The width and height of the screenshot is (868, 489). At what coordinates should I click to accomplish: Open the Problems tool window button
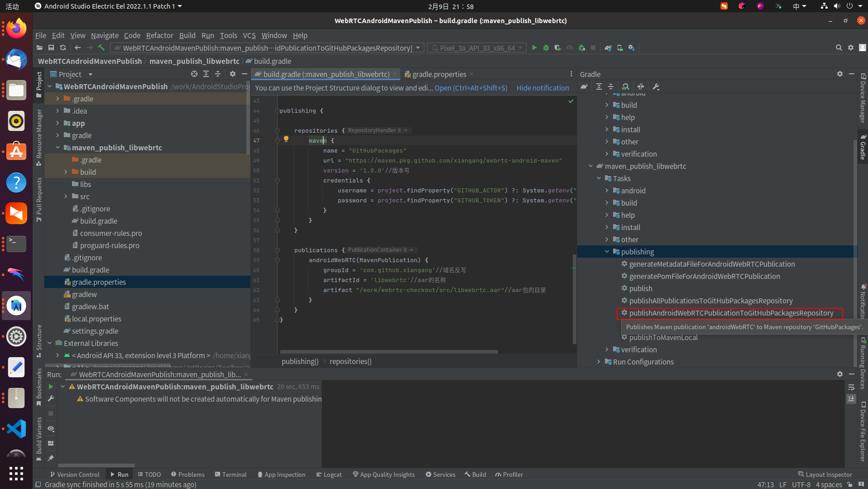click(187, 475)
